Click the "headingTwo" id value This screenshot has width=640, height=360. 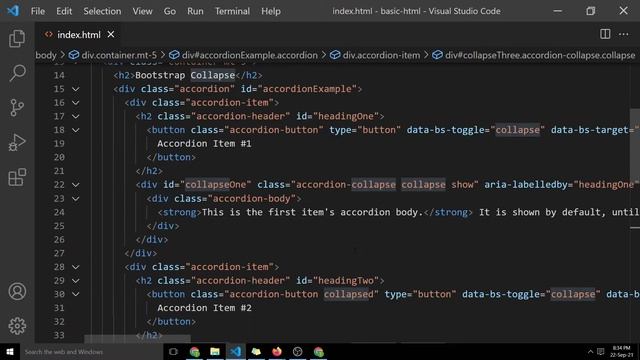click(346, 281)
